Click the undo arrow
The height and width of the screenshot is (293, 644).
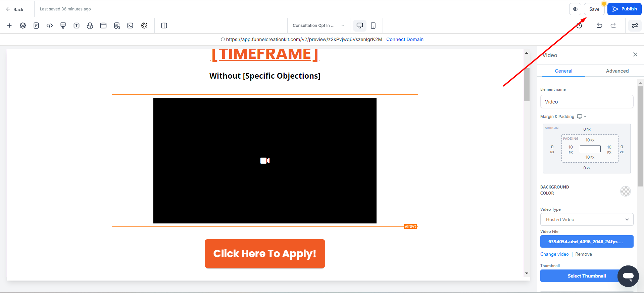pyautogui.click(x=600, y=26)
